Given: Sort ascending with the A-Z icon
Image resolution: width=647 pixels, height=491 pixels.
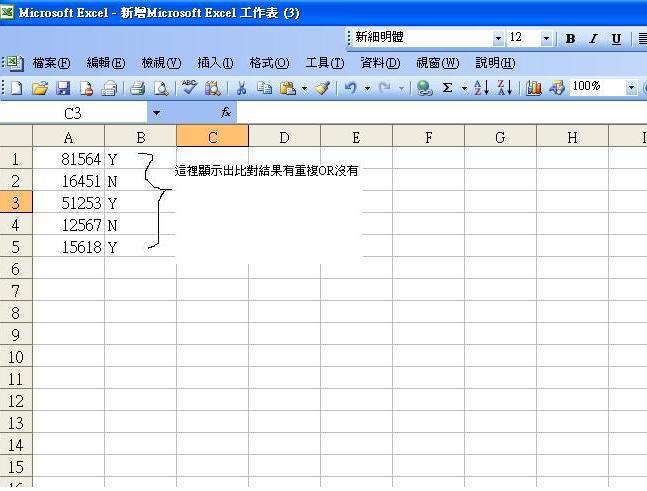Looking at the screenshot, I should [x=481, y=88].
